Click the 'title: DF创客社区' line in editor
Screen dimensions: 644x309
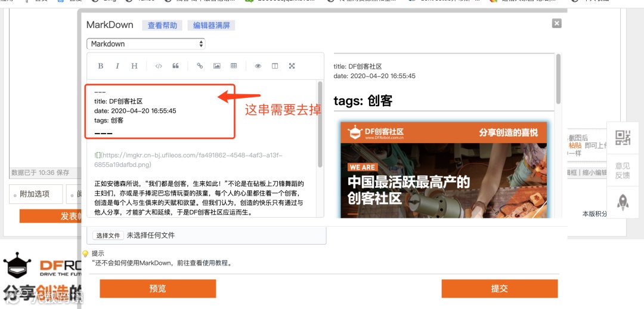pos(118,101)
